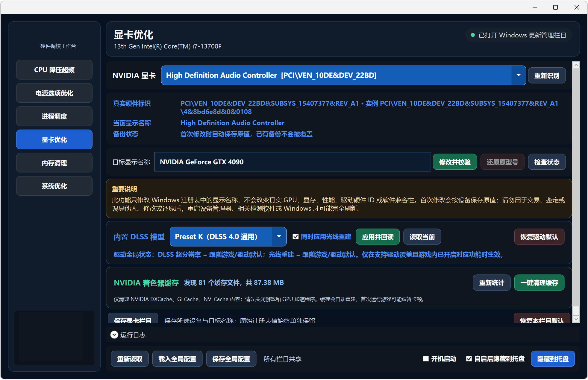Image resolution: width=588 pixels, height=380 pixels.
Task: Click 重新识别 button
Action: (547, 75)
